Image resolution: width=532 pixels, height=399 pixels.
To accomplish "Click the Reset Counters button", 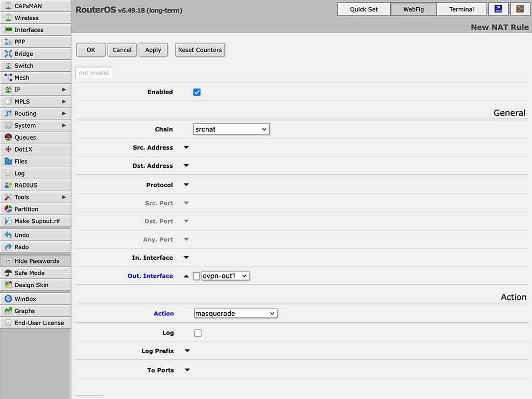I will click(x=200, y=50).
